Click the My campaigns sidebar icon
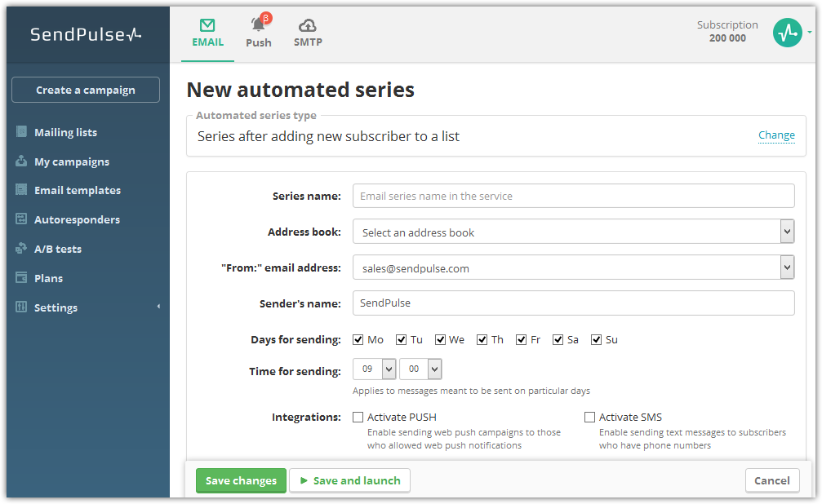 [x=21, y=161]
